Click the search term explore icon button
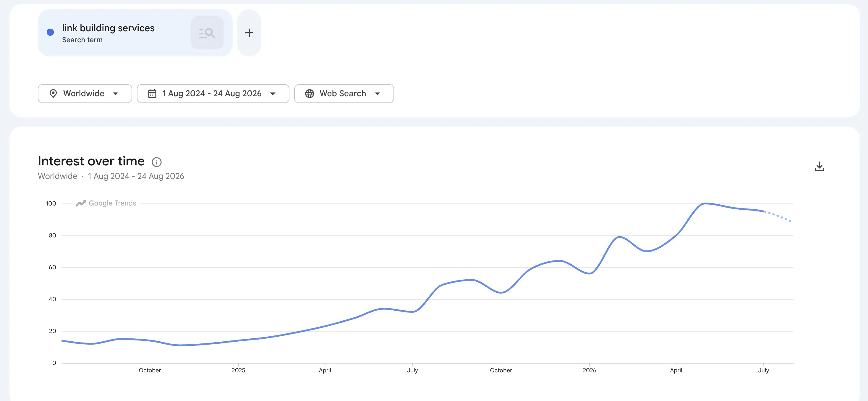This screenshot has width=868, height=401. pyautogui.click(x=207, y=33)
